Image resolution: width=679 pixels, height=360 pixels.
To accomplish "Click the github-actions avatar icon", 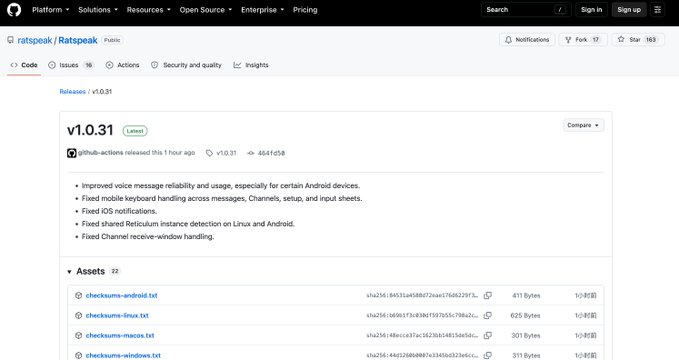I will 71,153.
